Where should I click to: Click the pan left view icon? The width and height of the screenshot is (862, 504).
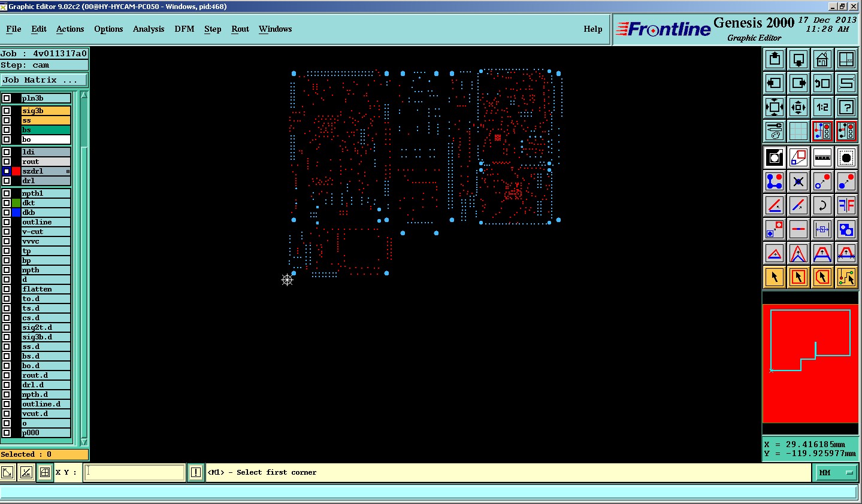pyautogui.click(x=775, y=83)
